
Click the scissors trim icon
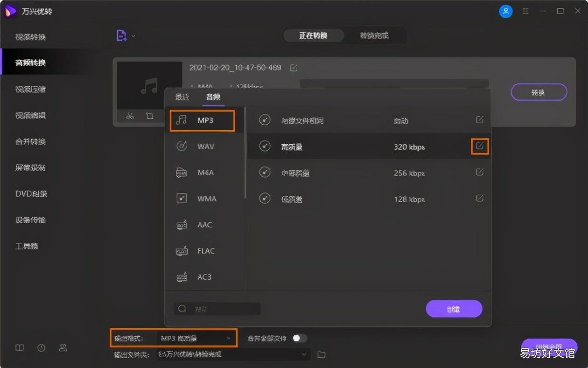[130, 116]
